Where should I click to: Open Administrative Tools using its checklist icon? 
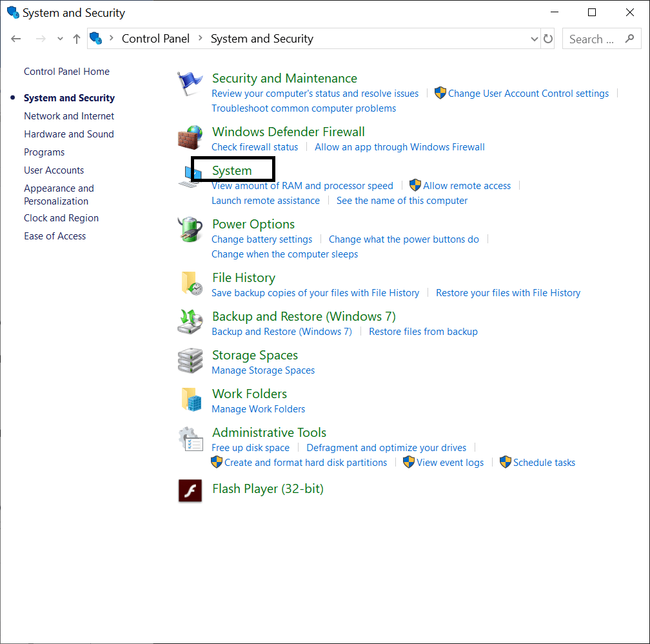pyautogui.click(x=190, y=438)
